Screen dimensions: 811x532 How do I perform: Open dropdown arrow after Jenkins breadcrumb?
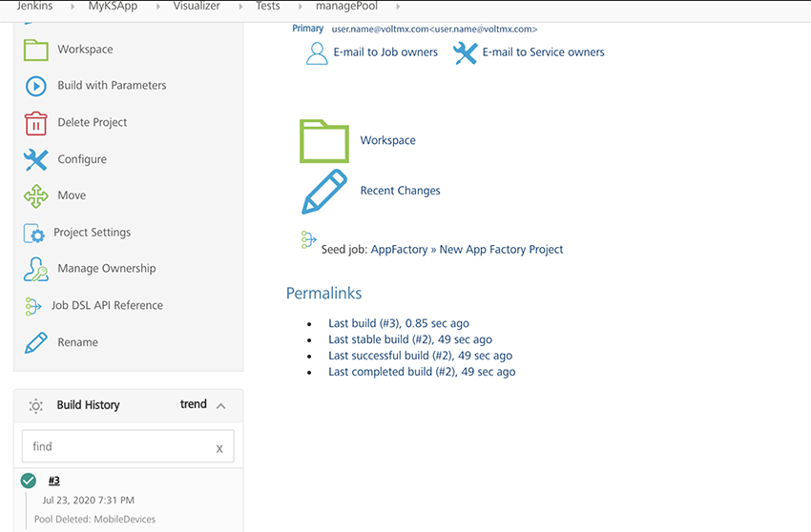tap(72, 7)
